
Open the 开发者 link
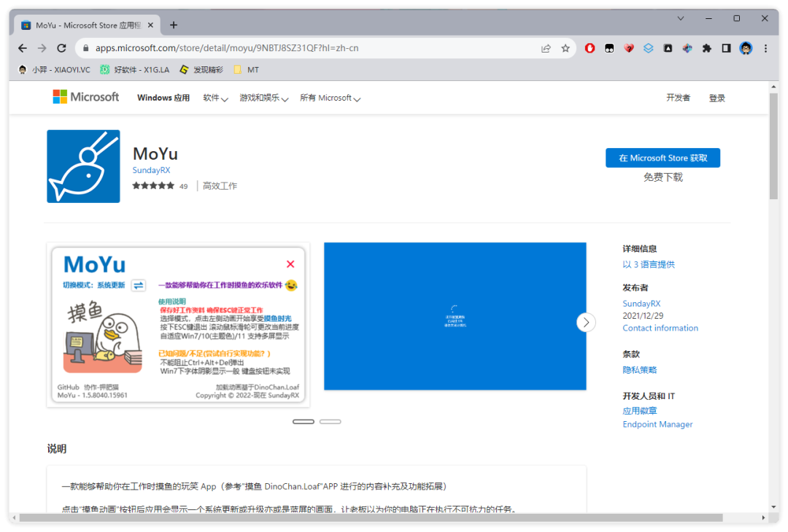click(679, 98)
